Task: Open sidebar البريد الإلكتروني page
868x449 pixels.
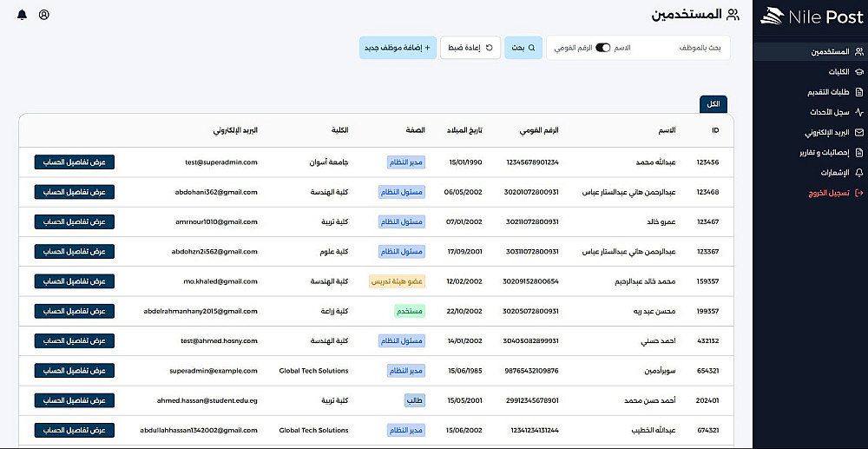Action: [810, 132]
